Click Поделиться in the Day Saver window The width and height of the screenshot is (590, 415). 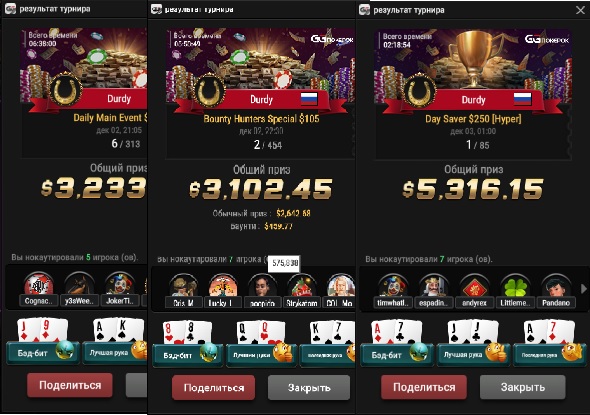pyautogui.click(x=424, y=387)
